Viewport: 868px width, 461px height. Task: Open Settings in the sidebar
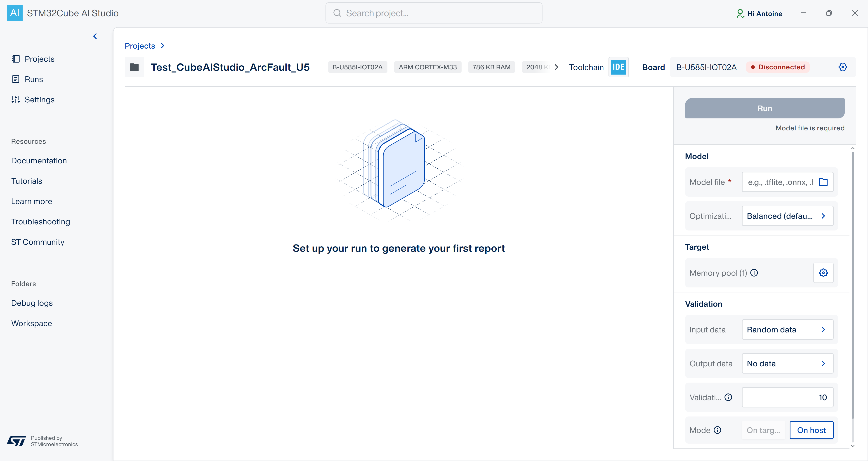pyautogui.click(x=33, y=99)
